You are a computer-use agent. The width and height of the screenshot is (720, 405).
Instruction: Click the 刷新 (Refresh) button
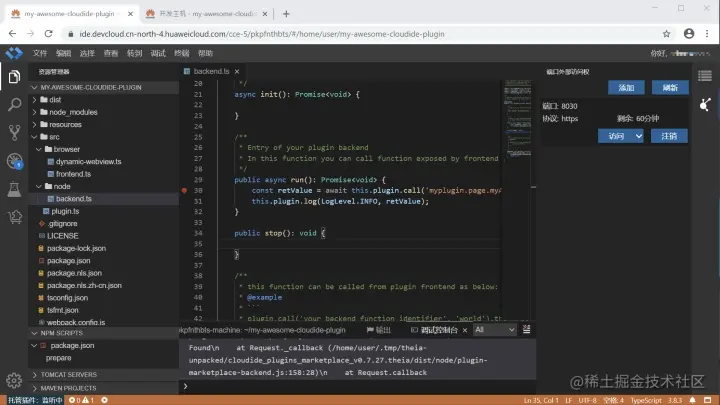[x=670, y=88]
